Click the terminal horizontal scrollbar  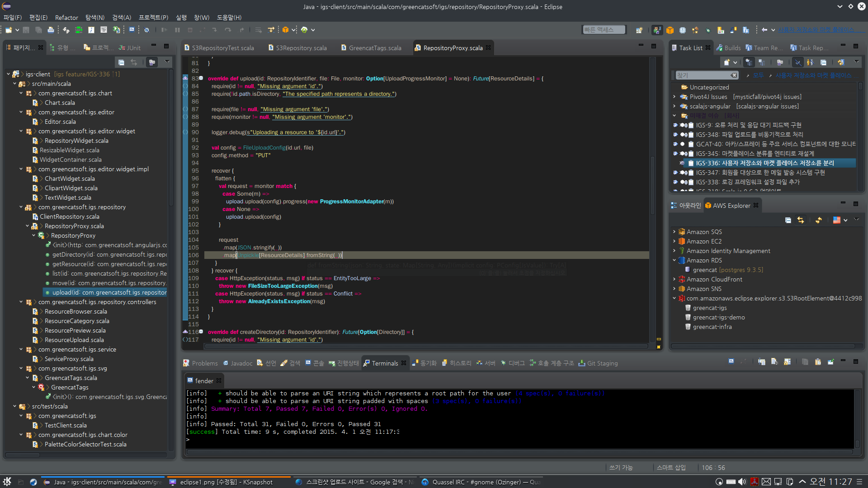point(519,452)
